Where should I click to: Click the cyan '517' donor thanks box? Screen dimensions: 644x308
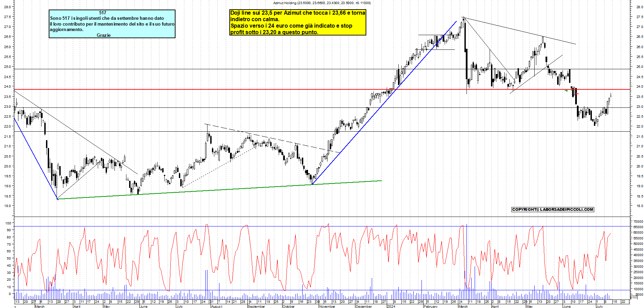(x=112, y=24)
